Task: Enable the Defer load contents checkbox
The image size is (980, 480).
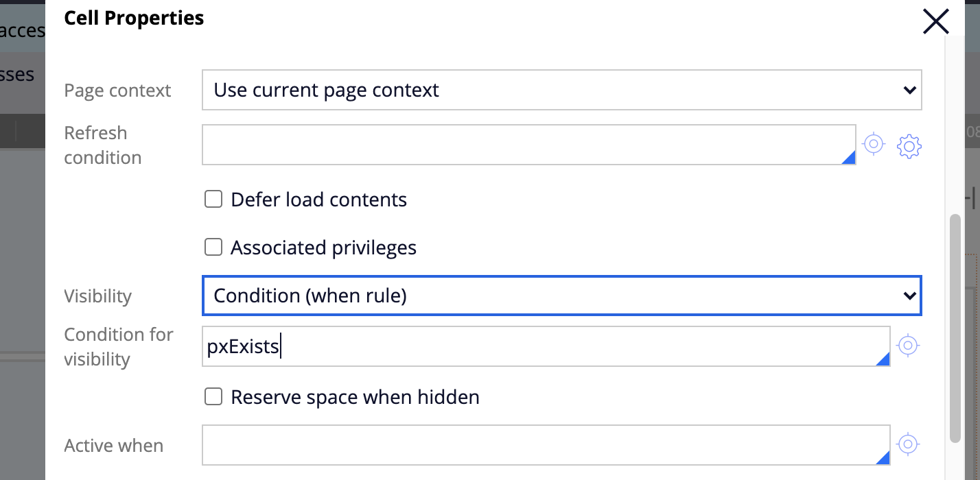Action: tap(213, 200)
